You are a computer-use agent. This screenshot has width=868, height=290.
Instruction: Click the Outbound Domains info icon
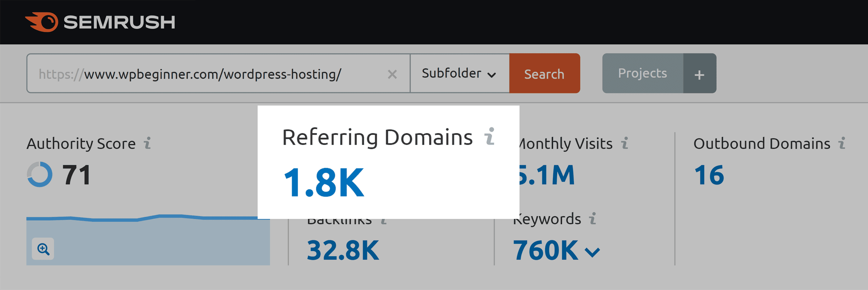(x=842, y=143)
